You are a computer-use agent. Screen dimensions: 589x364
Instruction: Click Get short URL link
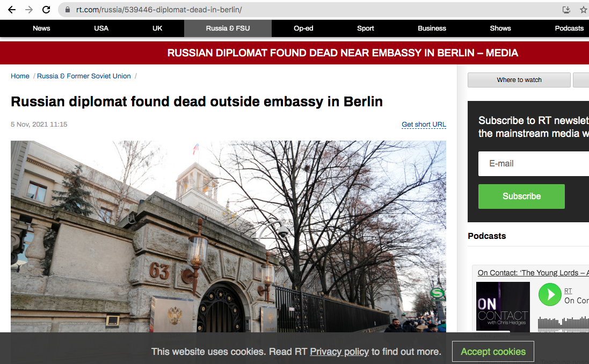coord(424,125)
